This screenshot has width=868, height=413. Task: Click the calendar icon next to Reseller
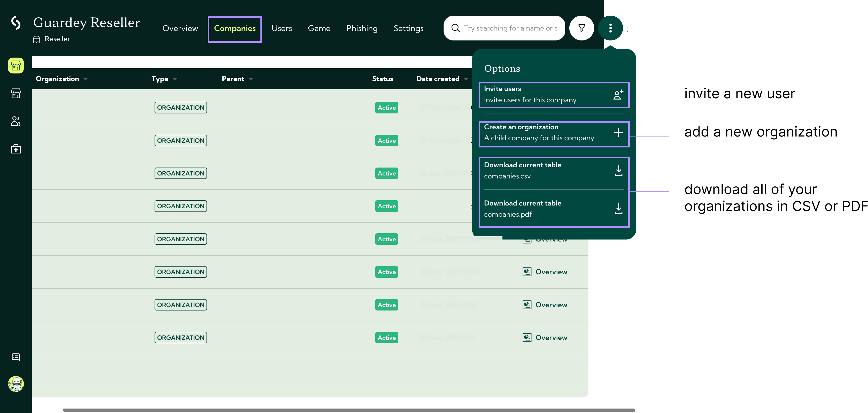tap(36, 40)
